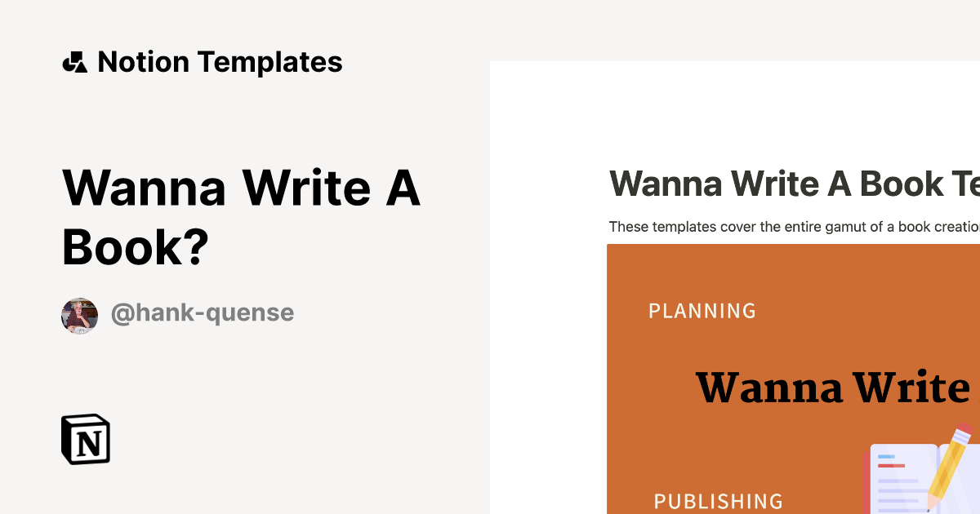Click the pencil's red eraser tip
Image resolution: width=980 pixels, height=514 pixels.
965,430
